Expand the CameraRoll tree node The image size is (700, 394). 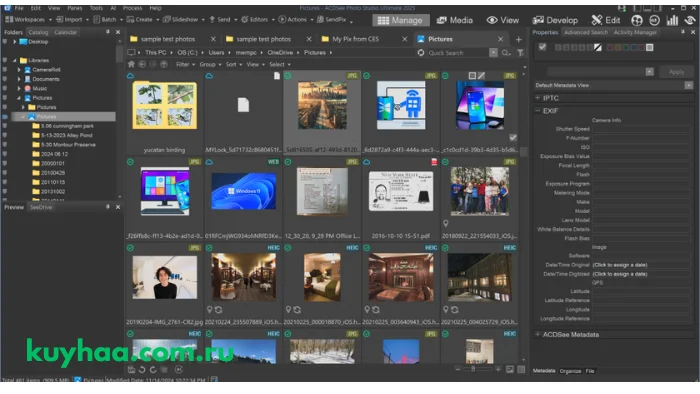19,70
